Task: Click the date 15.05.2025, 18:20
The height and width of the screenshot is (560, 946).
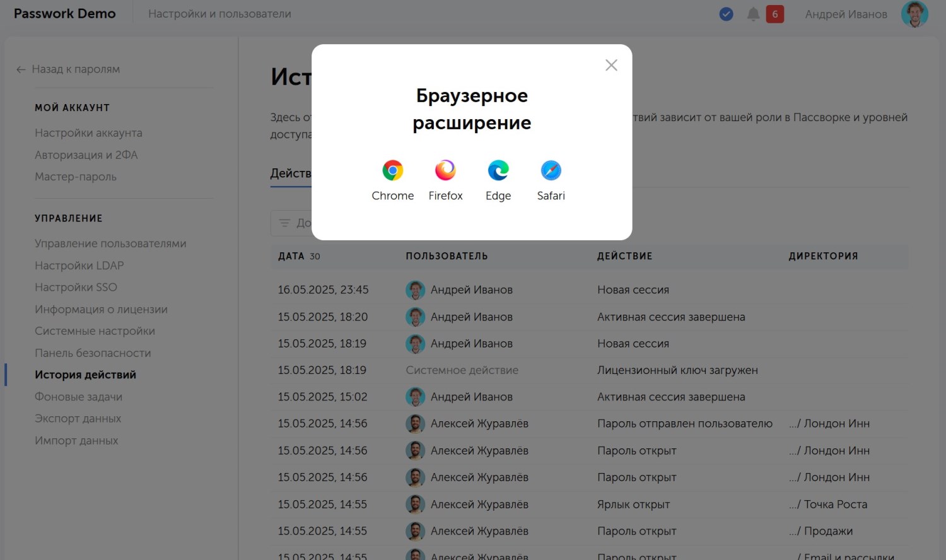Action: tap(323, 317)
